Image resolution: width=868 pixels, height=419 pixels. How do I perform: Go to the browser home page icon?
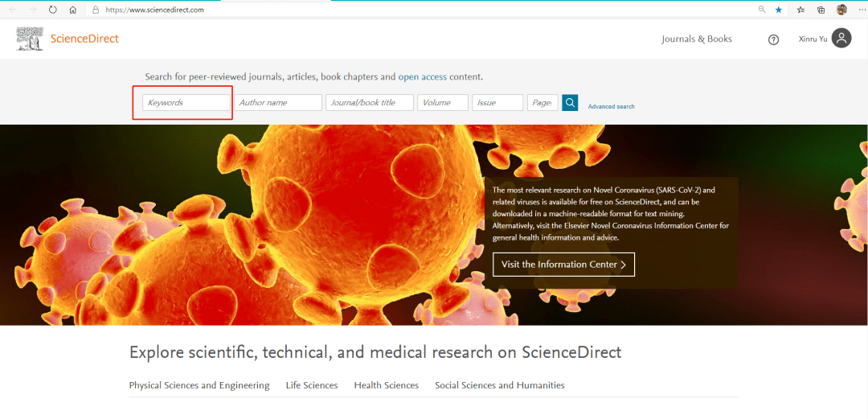(x=73, y=10)
